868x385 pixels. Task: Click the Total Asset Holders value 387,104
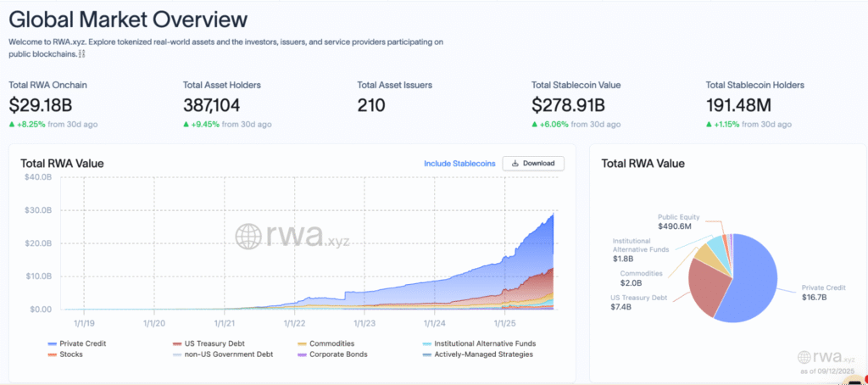point(211,104)
